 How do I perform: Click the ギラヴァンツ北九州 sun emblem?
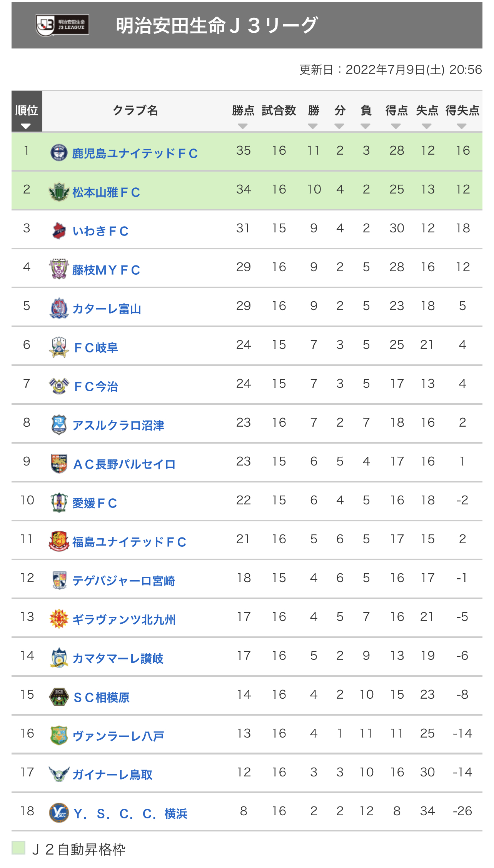[x=59, y=619]
